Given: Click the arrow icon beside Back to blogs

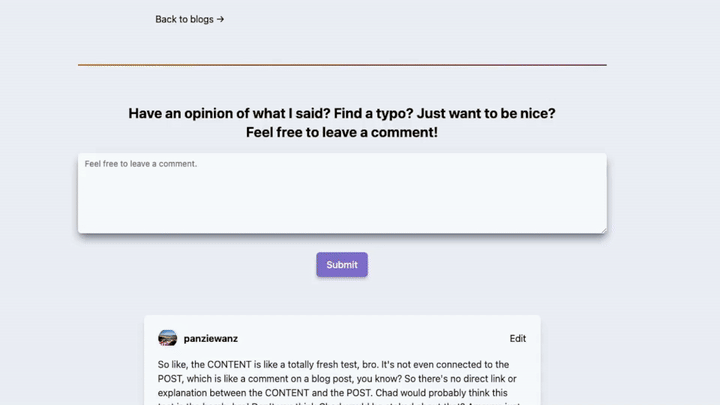Looking at the screenshot, I should [x=220, y=19].
